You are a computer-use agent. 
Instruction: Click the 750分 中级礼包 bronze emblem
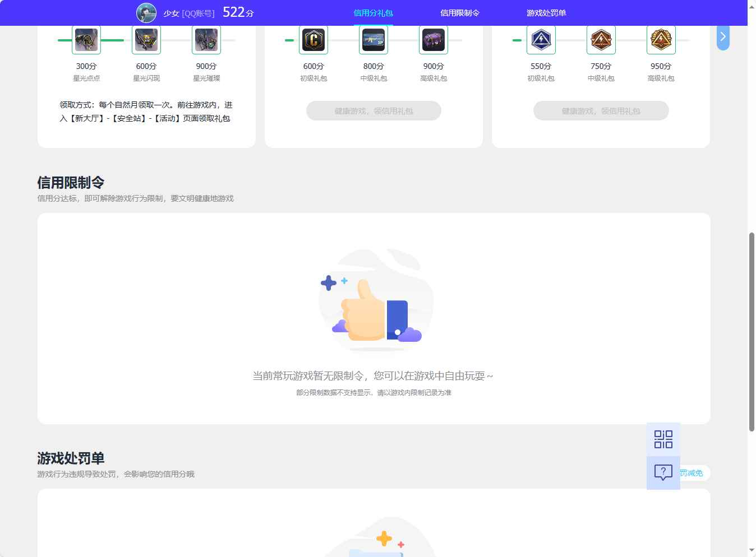(601, 40)
